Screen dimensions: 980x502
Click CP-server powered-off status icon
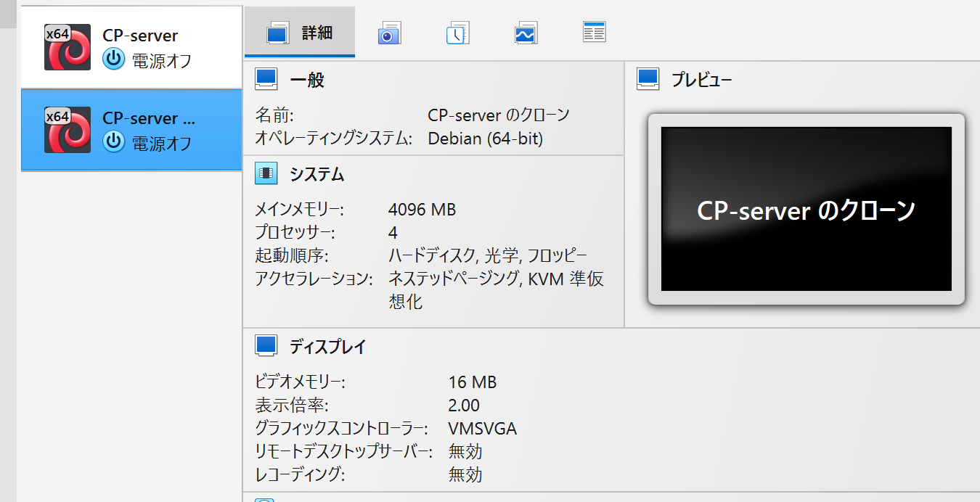pos(114,59)
